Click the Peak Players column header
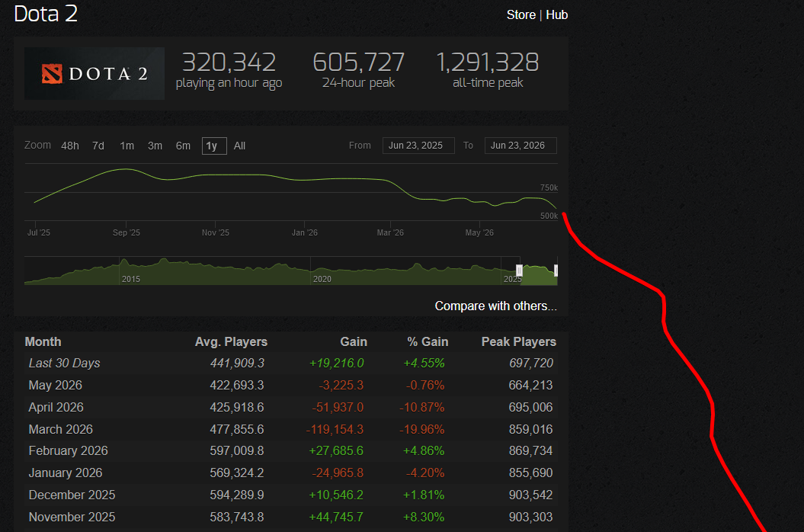804x532 pixels. (518, 341)
